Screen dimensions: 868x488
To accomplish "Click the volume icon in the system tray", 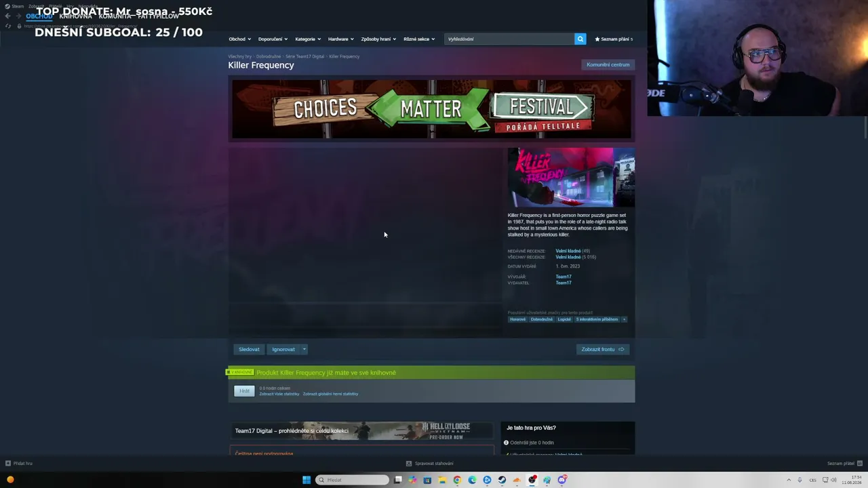I will click(x=834, y=480).
